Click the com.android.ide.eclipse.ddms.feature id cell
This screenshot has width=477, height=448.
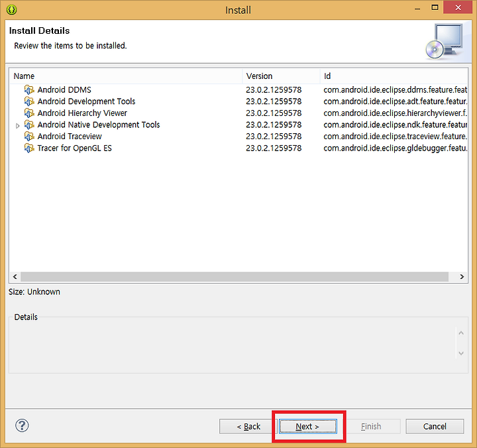[x=395, y=89]
